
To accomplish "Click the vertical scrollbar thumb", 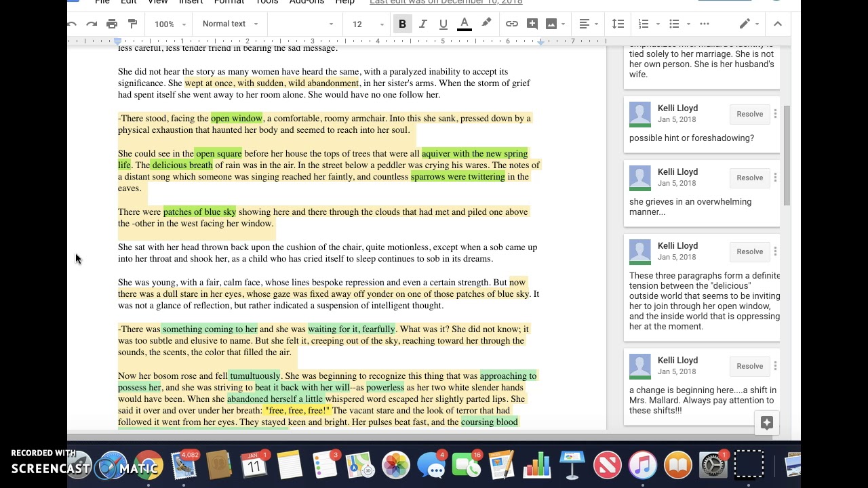I will [787, 155].
